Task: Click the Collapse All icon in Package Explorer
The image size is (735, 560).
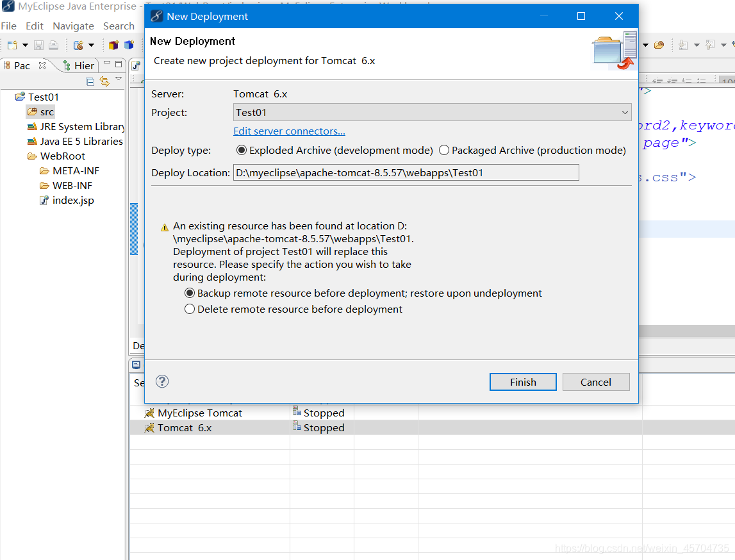Action: [90, 81]
